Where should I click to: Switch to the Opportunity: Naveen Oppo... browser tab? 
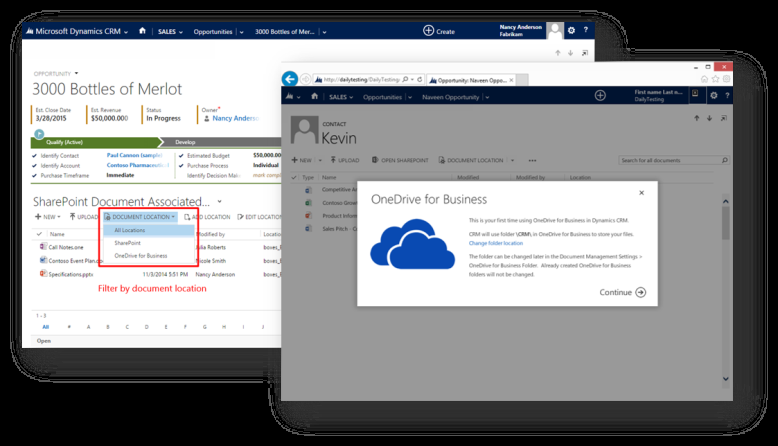(471, 80)
